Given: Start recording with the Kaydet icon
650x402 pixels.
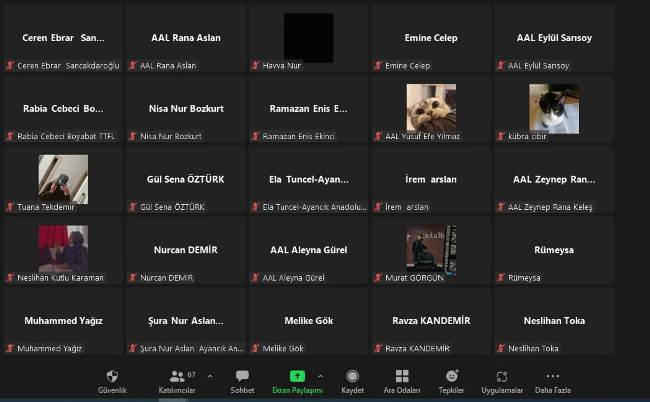Looking at the screenshot, I should click(352, 376).
